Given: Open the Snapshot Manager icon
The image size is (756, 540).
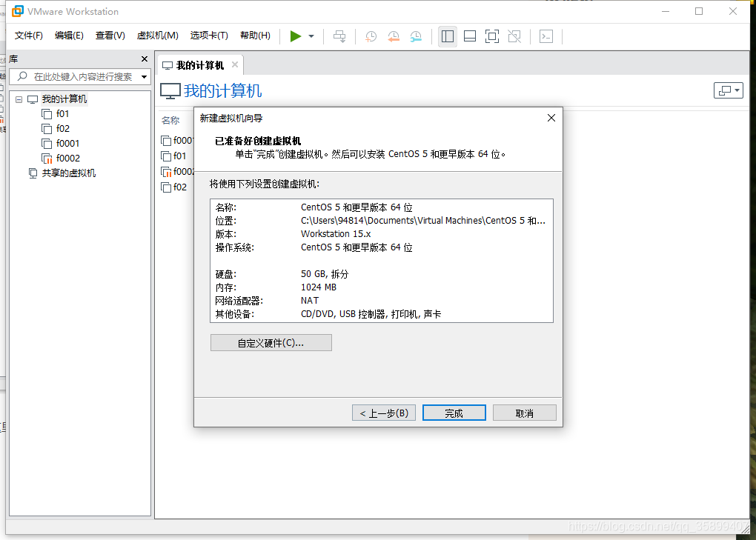Looking at the screenshot, I should [x=416, y=36].
